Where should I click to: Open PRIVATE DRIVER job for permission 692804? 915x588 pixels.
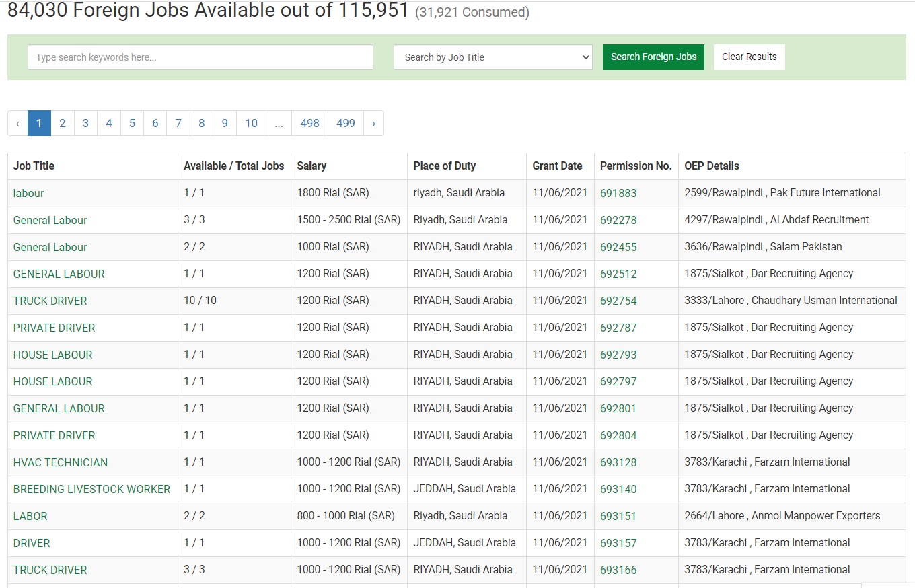54,435
